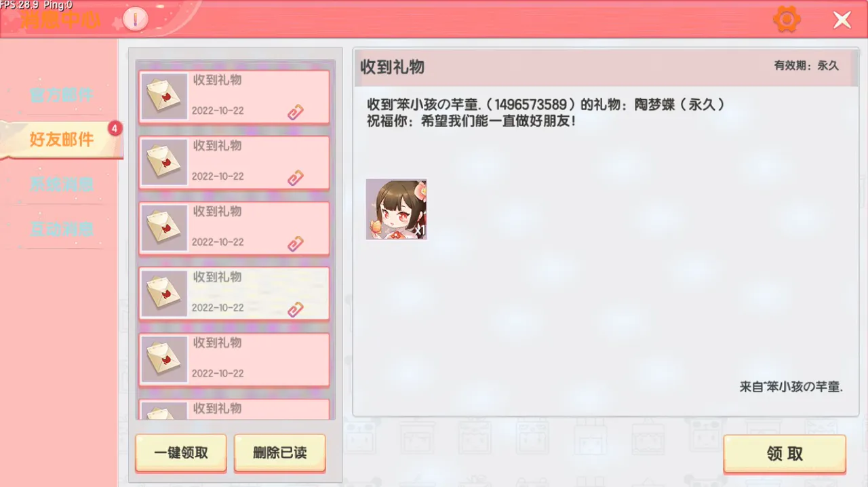Click the envelope icon of first gift mail
Viewport: 868px width, 487px height.
(x=164, y=96)
